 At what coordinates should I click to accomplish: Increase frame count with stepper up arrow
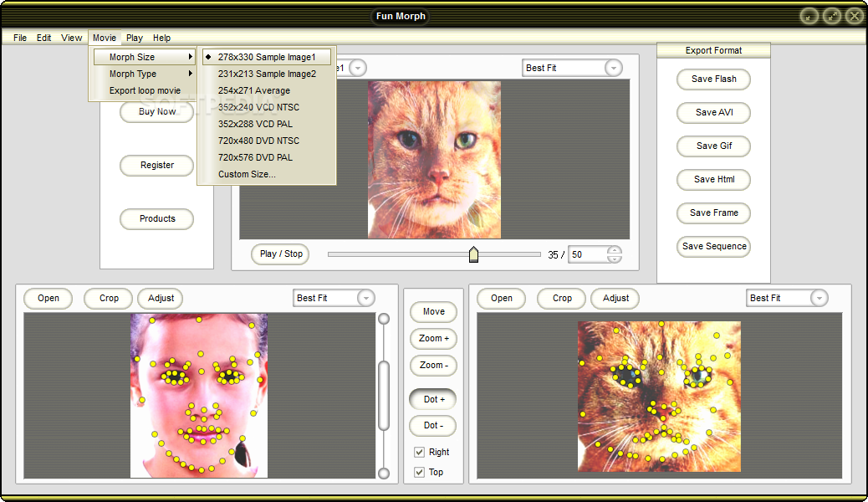(614, 250)
